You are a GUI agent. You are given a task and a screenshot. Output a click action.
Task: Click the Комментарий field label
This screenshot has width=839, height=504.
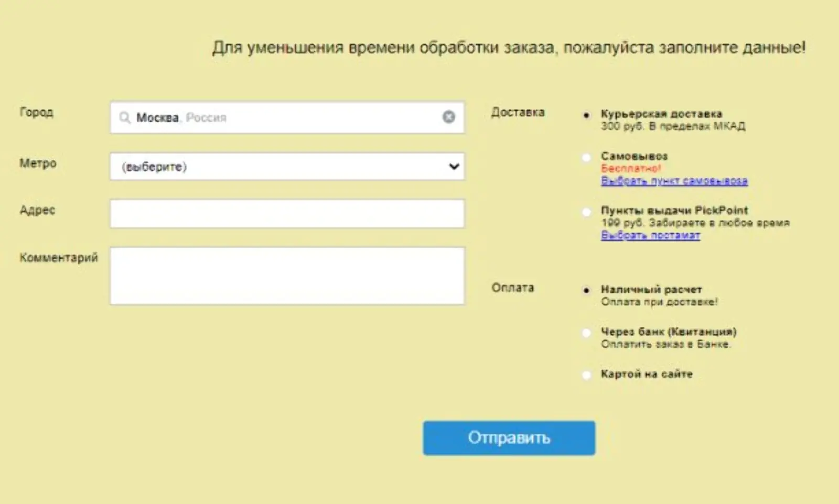point(59,258)
